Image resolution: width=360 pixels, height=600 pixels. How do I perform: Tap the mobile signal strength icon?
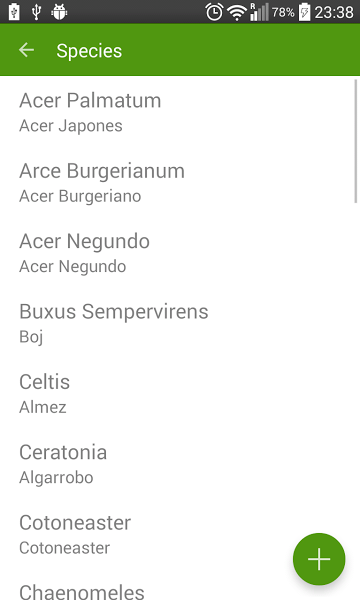pos(259,12)
